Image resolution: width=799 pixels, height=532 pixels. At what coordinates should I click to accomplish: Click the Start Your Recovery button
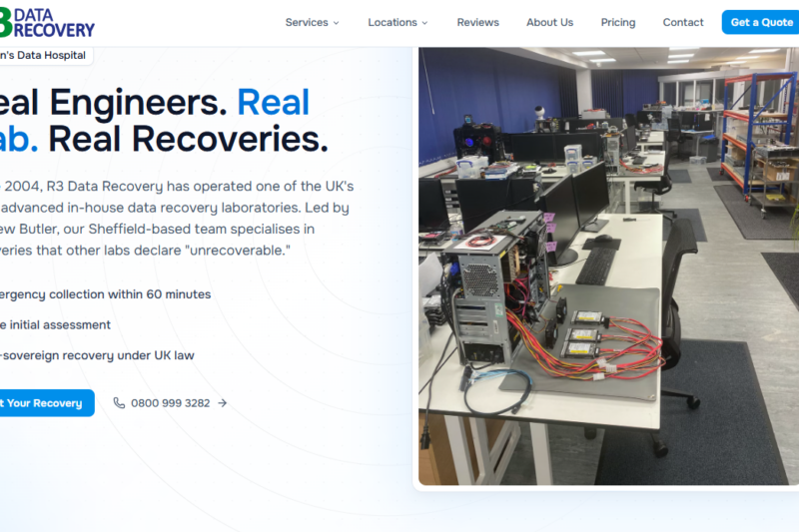pyautogui.click(x=47, y=402)
